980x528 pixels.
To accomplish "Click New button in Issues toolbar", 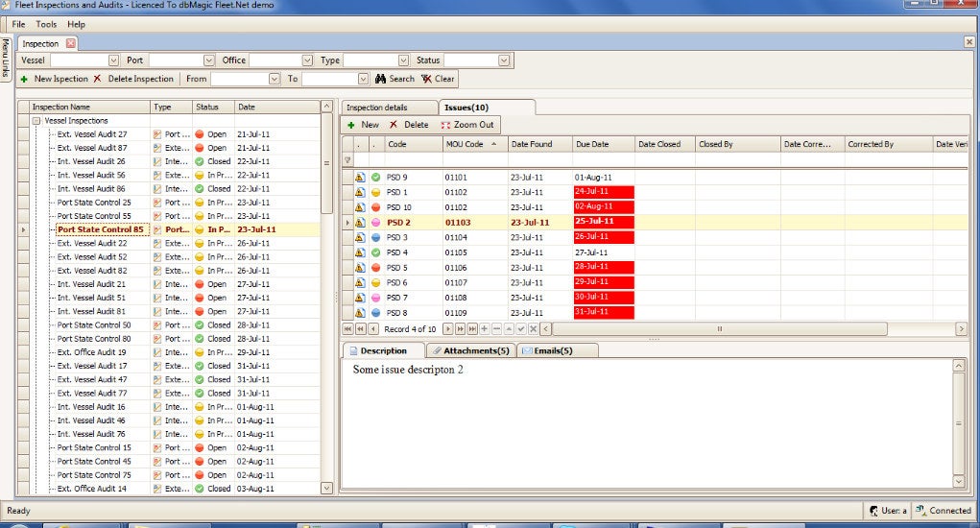I will 363,125.
